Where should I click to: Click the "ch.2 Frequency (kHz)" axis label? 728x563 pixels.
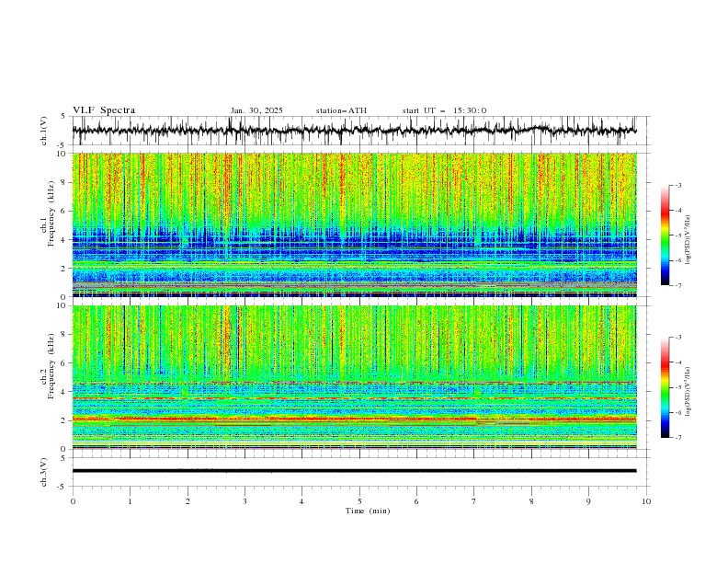48,365
